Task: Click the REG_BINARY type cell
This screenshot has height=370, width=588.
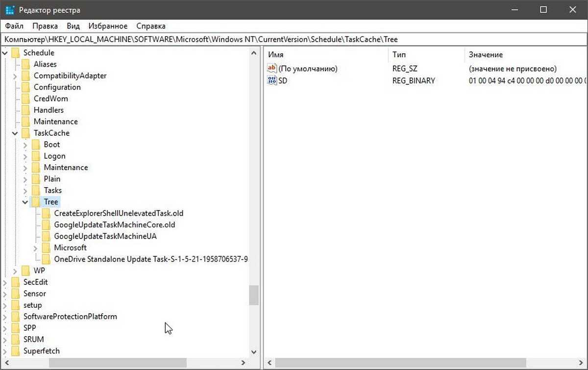Action: pyautogui.click(x=414, y=80)
